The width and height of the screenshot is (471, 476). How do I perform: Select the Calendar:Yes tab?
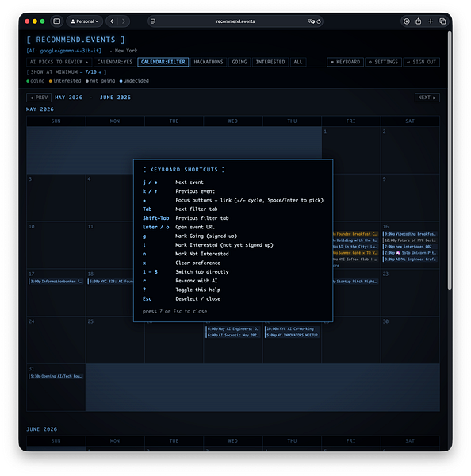pyautogui.click(x=115, y=62)
